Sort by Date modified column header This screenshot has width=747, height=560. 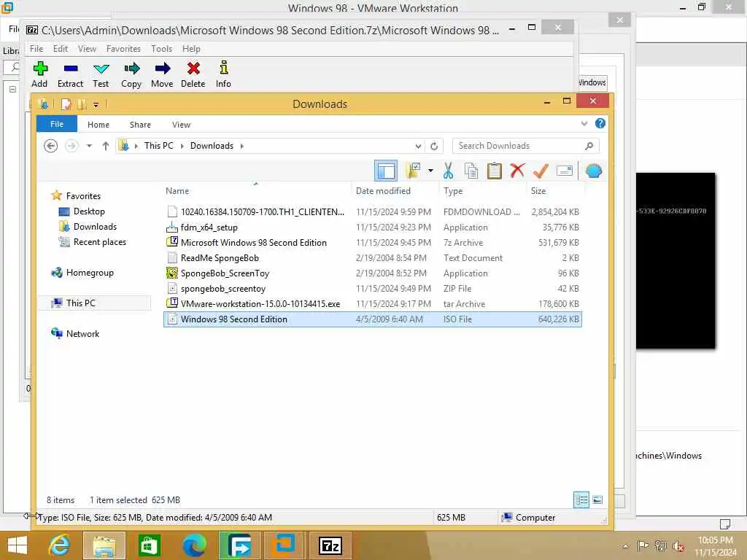point(395,191)
